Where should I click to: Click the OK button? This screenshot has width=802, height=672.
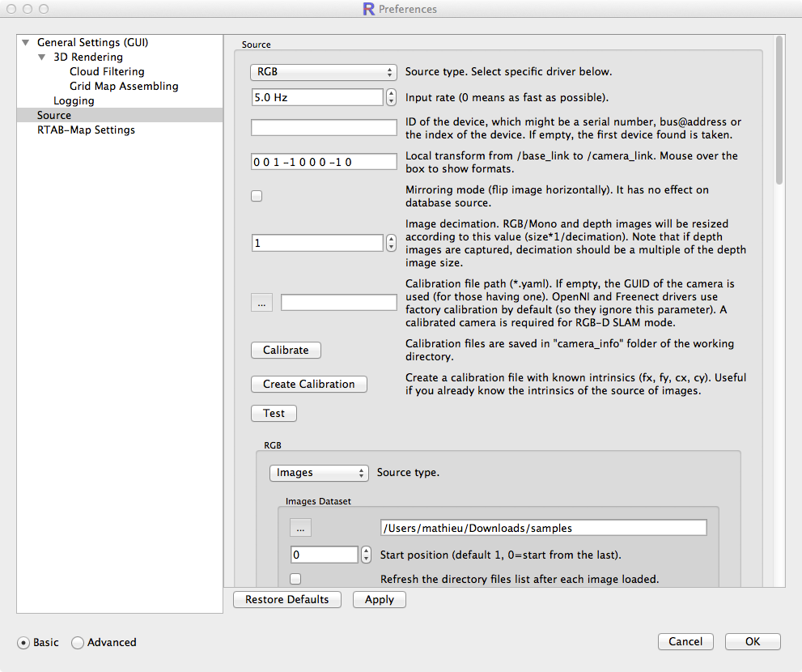(x=753, y=641)
